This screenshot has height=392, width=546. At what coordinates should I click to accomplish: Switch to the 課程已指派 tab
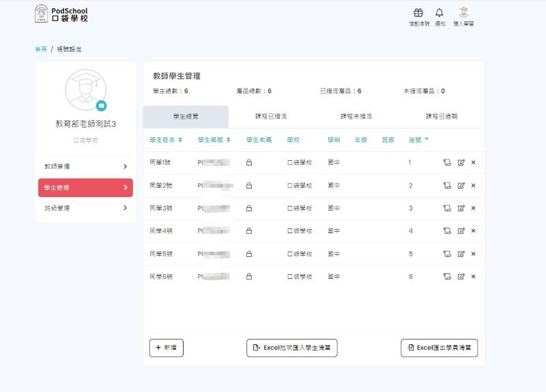click(x=270, y=117)
